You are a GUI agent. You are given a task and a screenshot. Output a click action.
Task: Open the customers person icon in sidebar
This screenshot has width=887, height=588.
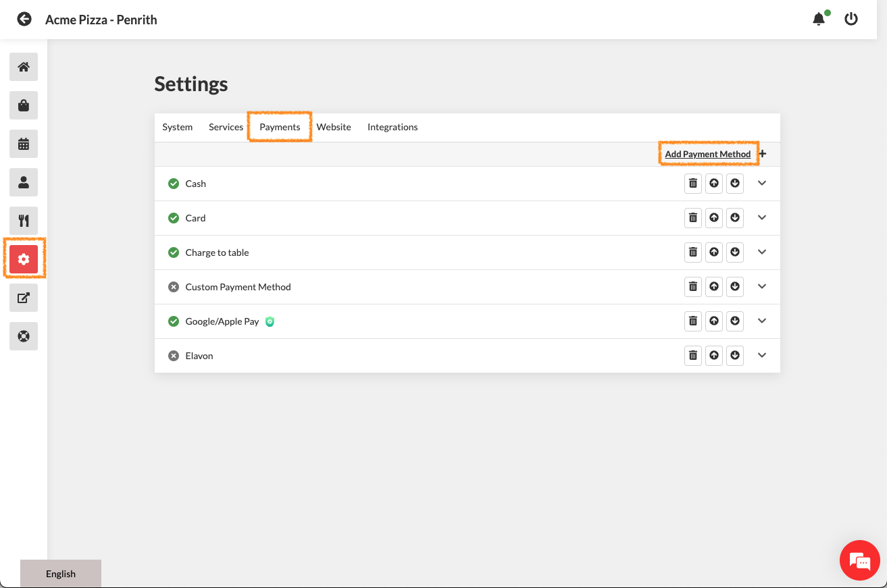[x=24, y=182]
